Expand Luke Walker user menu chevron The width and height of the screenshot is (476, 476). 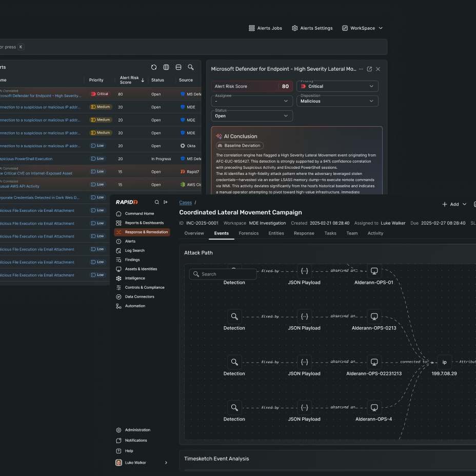[166, 463]
